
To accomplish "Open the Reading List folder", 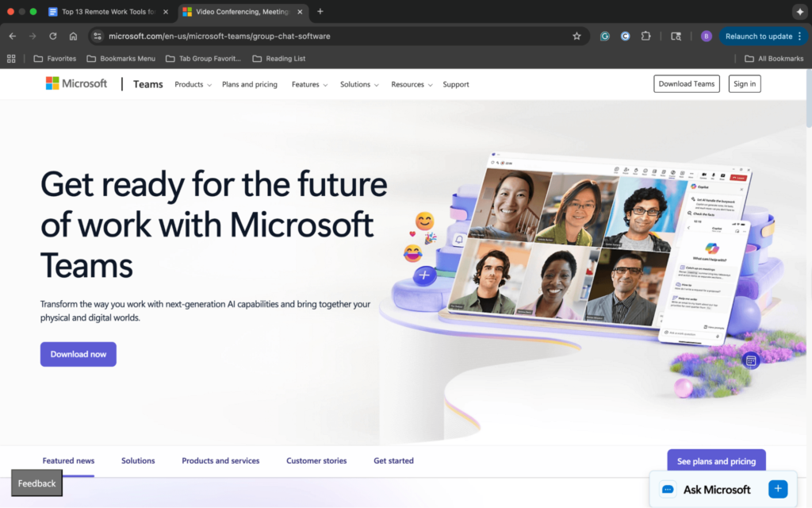I will [x=278, y=59].
